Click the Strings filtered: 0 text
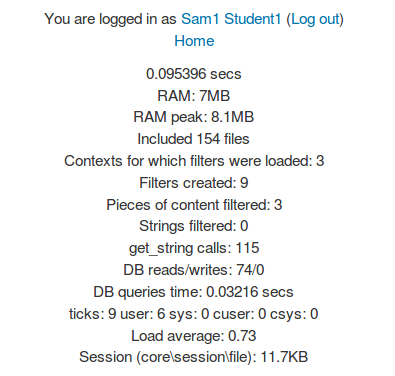395x376 pixels. tap(194, 226)
